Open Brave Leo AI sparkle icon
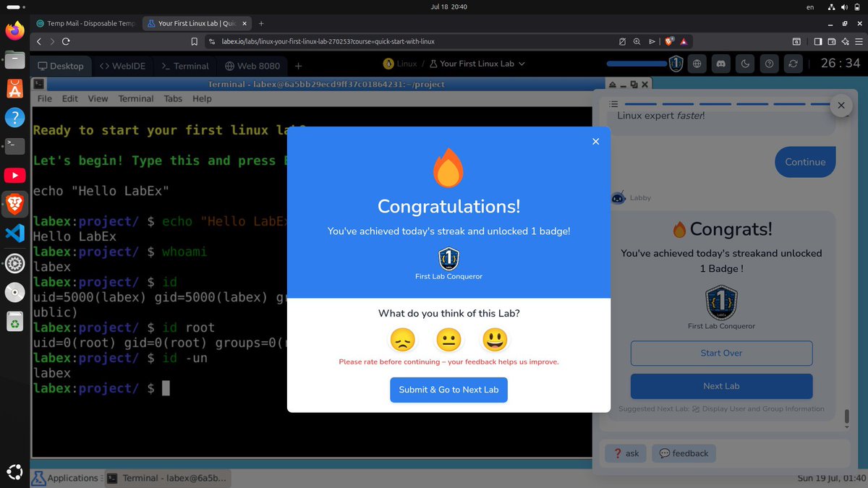 click(x=844, y=41)
